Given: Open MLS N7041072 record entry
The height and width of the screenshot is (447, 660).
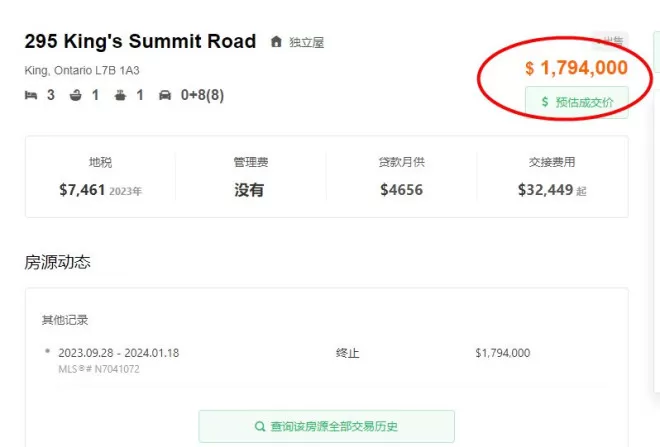Looking at the screenshot, I should [x=99, y=369].
